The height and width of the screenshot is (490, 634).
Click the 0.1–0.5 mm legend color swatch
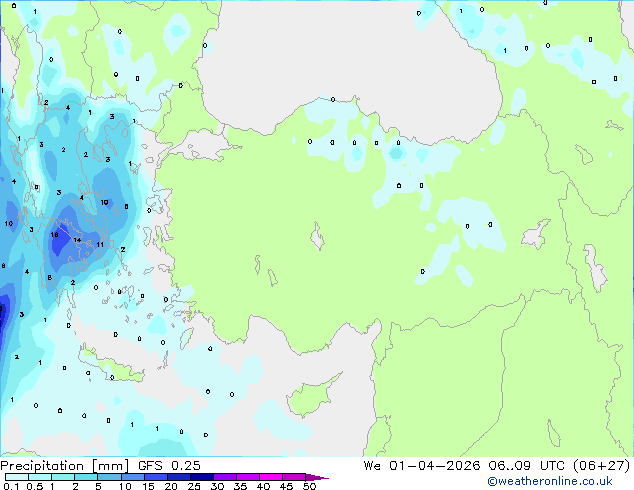pyautogui.click(x=17, y=477)
